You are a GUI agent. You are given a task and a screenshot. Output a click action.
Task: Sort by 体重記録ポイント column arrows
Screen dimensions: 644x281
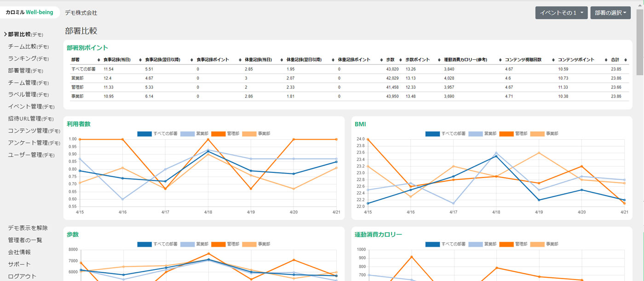pos(381,60)
